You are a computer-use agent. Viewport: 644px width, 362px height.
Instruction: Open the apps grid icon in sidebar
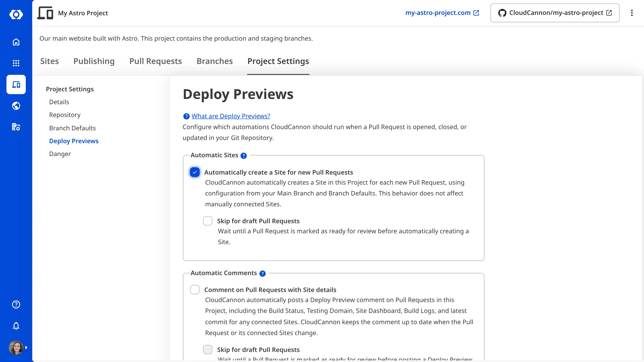(x=16, y=63)
